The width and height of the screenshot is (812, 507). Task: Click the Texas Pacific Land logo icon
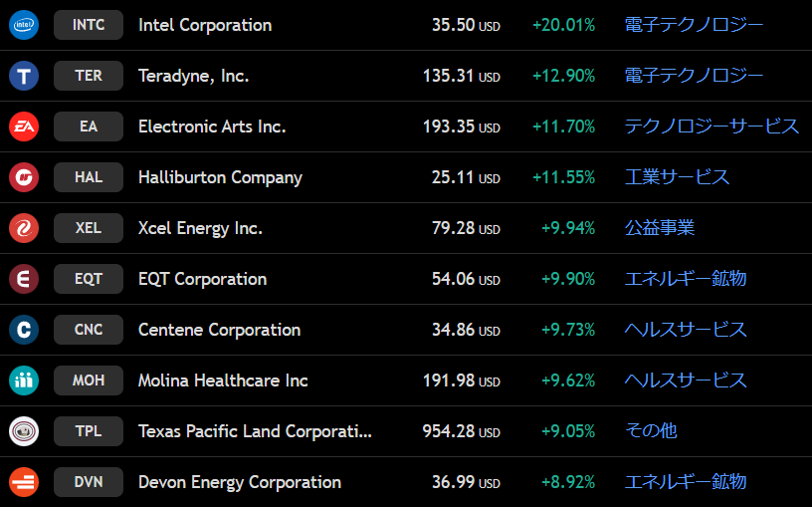[23, 431]
